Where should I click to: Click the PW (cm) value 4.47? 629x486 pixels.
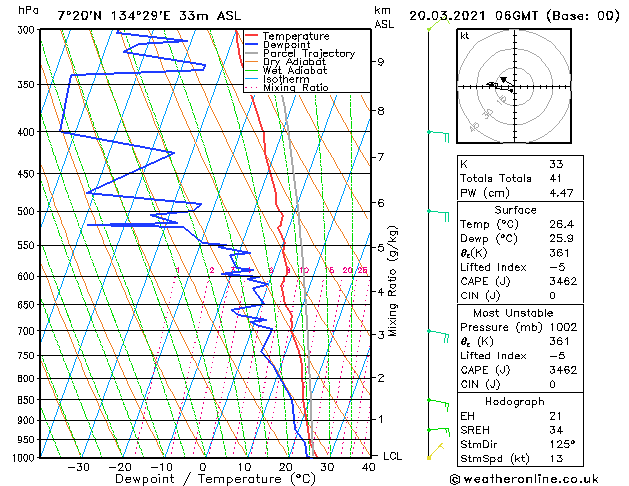pyautogui.click(x=561, y=193)
